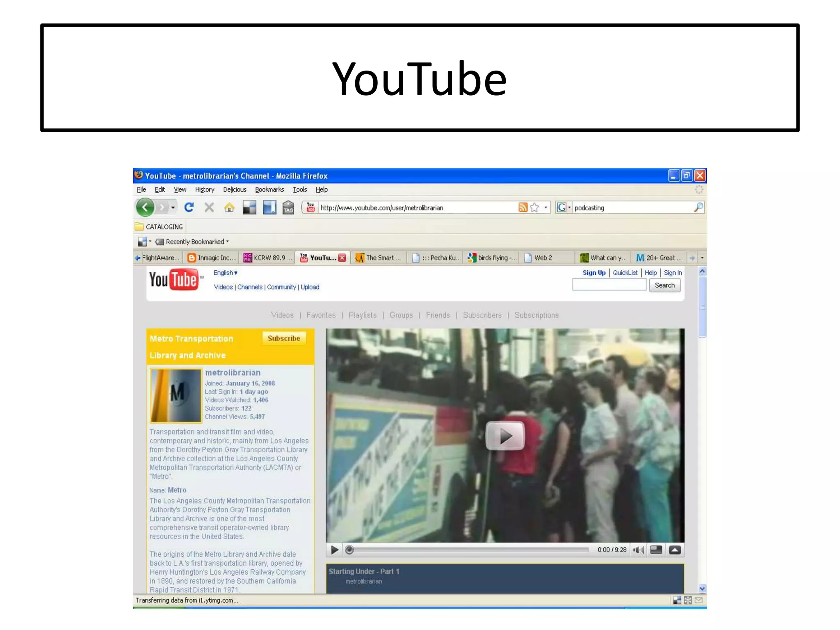Open the search engine selector dropdown
Screen dimensions: 840x630
[x=569, y=208]
